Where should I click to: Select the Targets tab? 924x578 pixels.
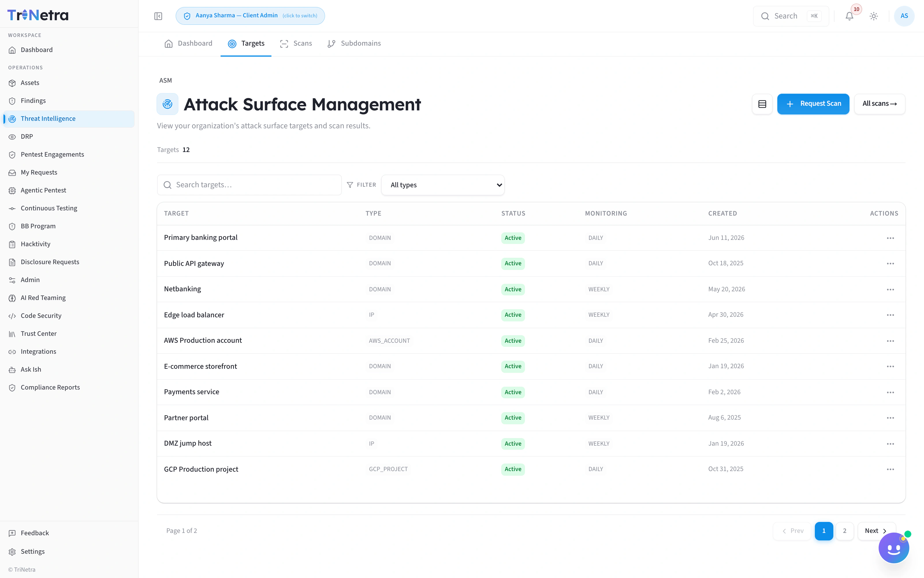click(246, 44)
